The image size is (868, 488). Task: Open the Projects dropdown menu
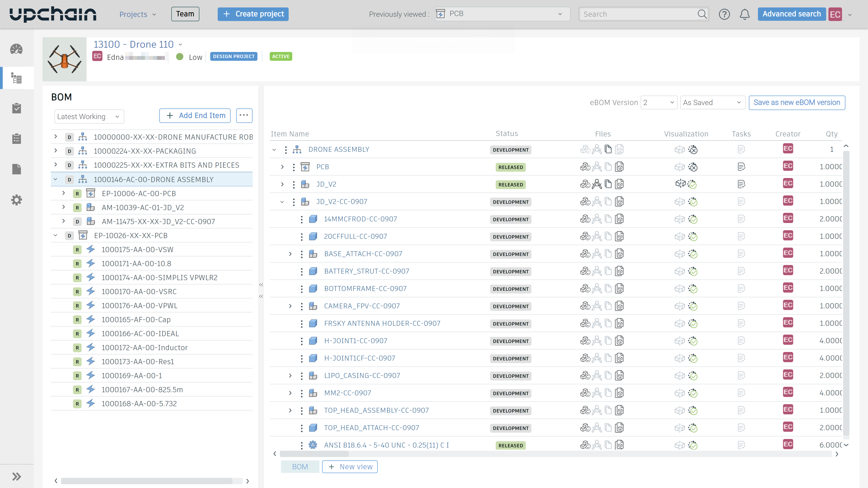click(x=137, y=14)
